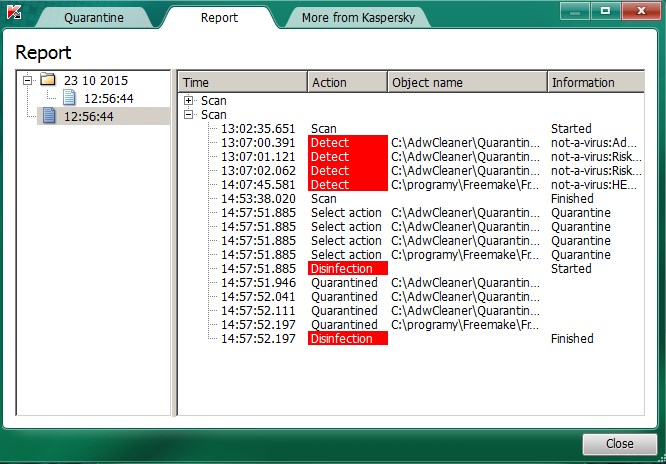Select the 12:56:44 entry under the 23 10 2015 folder

tap(109, 98)
